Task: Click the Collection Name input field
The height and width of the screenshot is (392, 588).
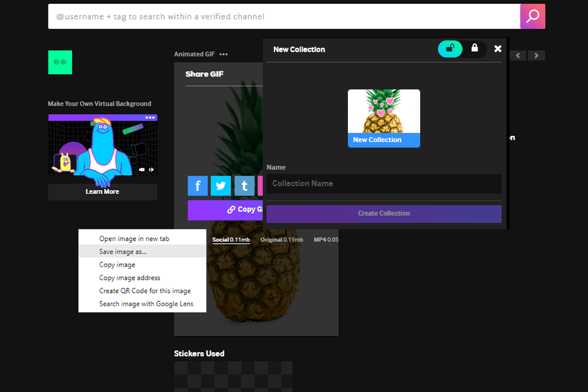Action: [383, 183]
